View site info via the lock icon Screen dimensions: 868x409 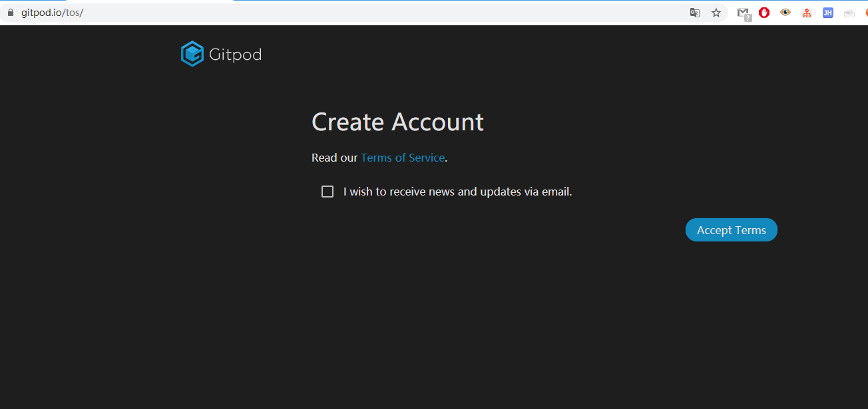tap(10, 13)
